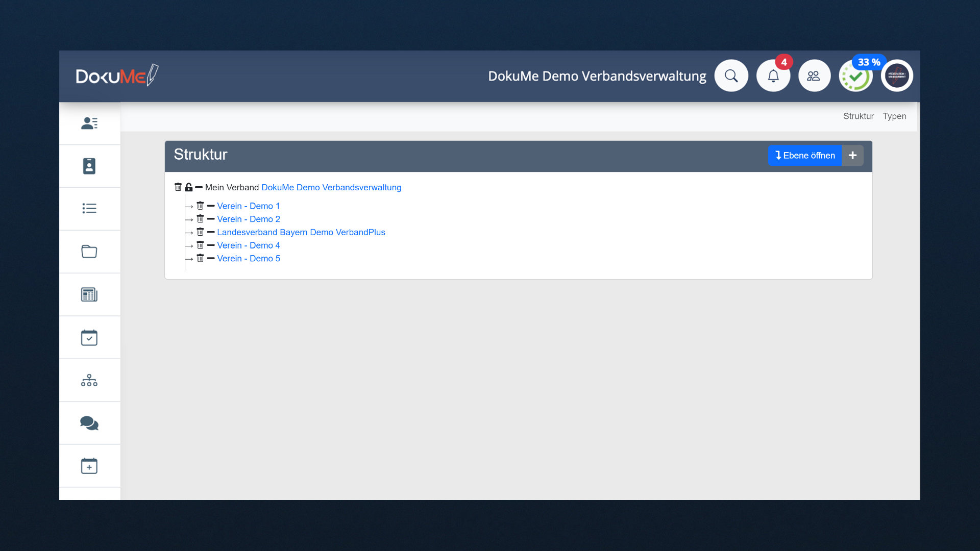
Task: Open DokuMe Demo Verbandsverwaltung link
Action: coord(331,187)
